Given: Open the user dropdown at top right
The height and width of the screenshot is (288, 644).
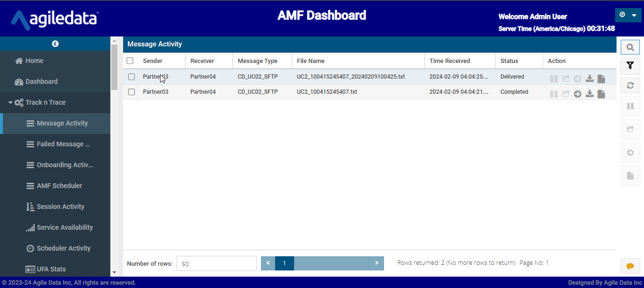Looking at the screenshot, I should [x=628, y=15].
